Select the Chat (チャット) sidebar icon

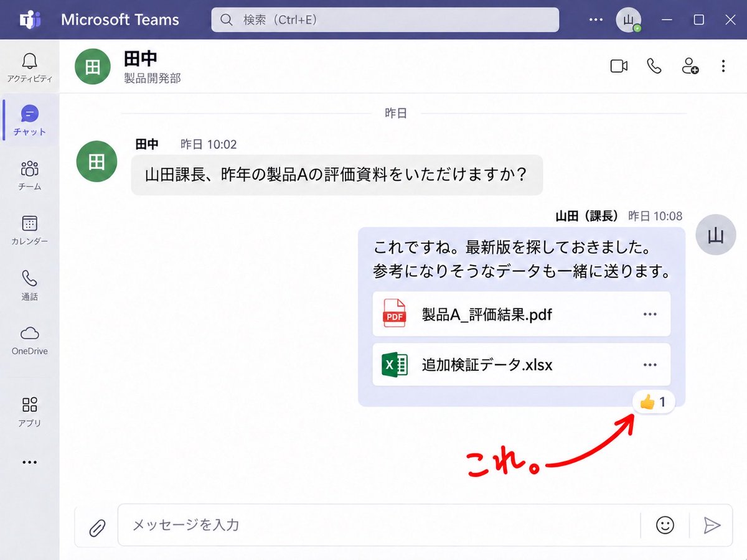tap(29, 114)
